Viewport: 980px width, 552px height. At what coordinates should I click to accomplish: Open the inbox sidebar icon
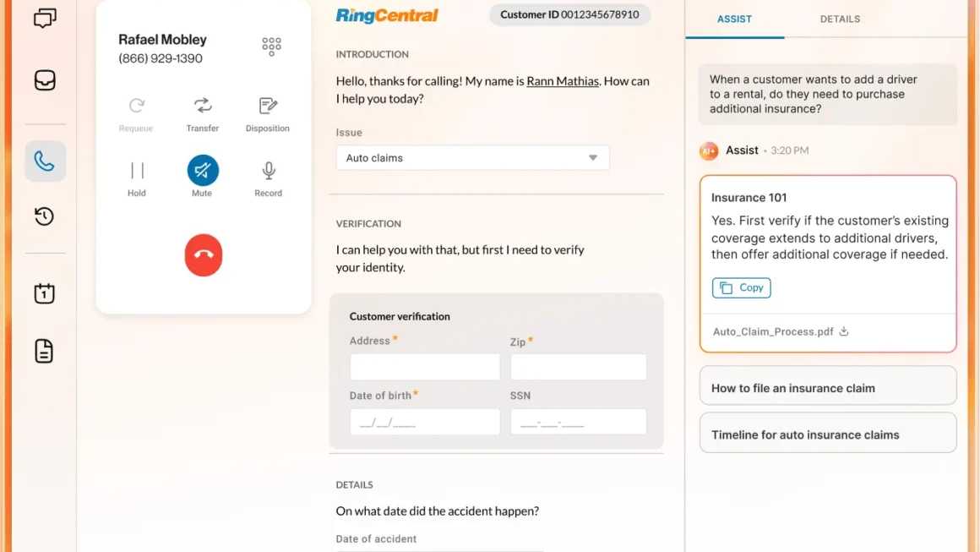click(45, 80)
